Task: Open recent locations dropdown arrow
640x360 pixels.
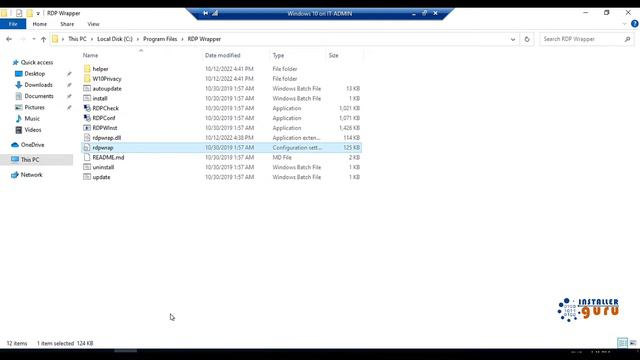Action: click(x=33, y=39)
